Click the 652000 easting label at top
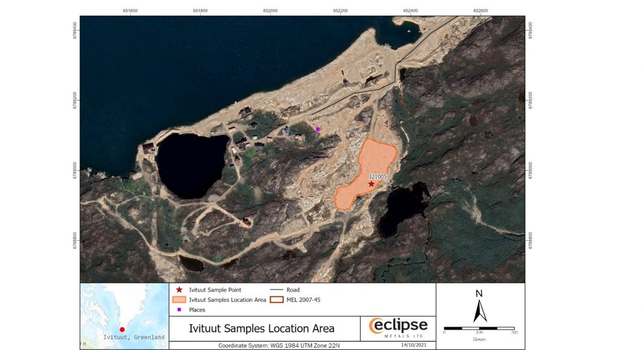 pos(270,10)
